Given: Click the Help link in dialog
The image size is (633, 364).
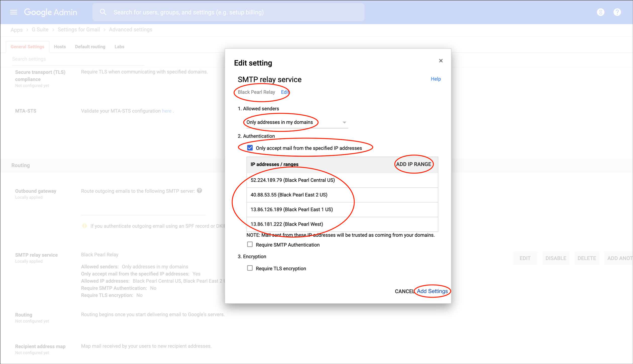Looking at the screenshot, I should tap(436, 79).
